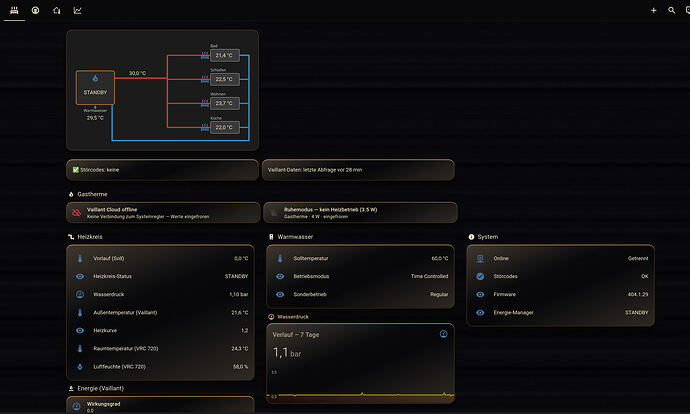
Task: Click the eye icon for Firmware
Action: [481, 294]
